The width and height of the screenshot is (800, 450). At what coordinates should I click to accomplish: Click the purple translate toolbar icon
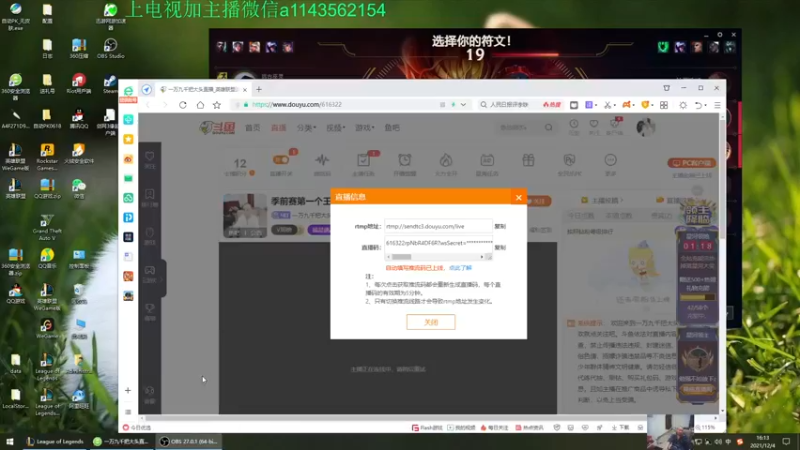(x=589, y=105)
